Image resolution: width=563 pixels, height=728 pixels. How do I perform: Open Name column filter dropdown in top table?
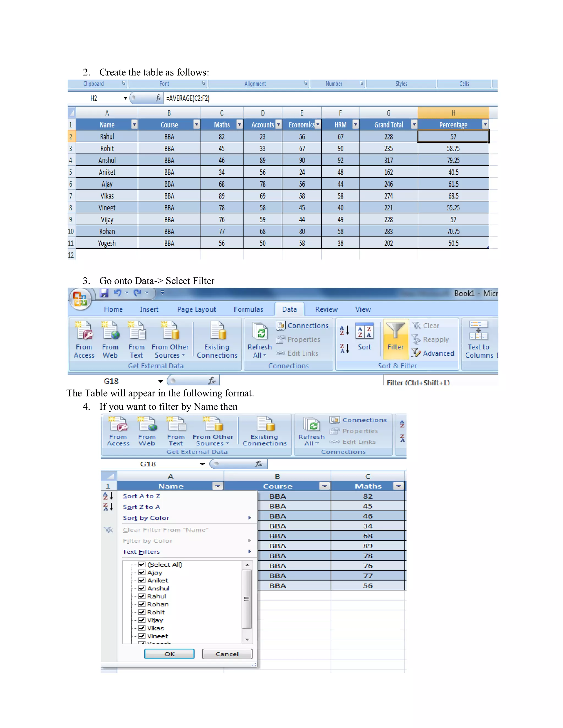coord(134,125)
